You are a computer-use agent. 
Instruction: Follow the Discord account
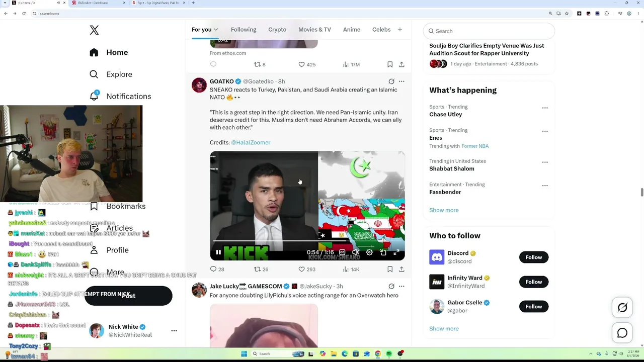(x=534, y=257)
